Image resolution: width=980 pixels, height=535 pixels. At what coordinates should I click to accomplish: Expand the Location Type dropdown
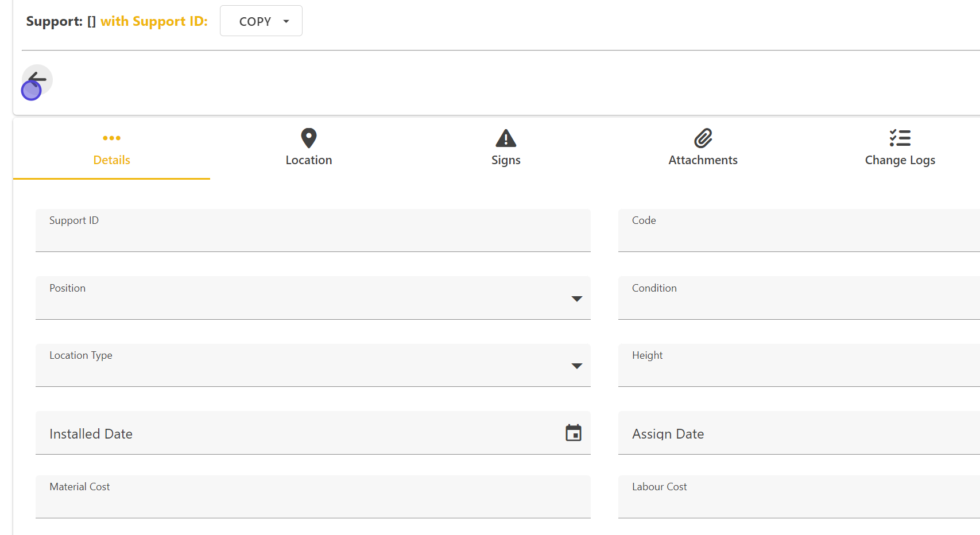click(576, 366)
